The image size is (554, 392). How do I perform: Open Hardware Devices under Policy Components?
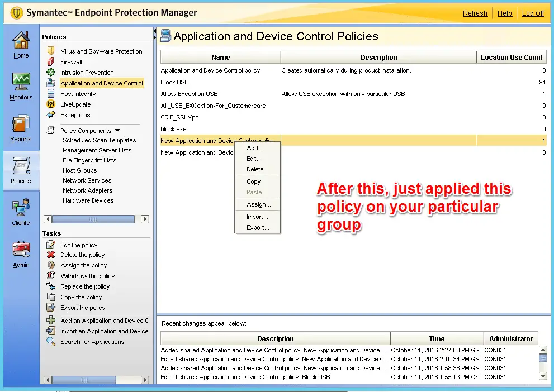point(88,200)
